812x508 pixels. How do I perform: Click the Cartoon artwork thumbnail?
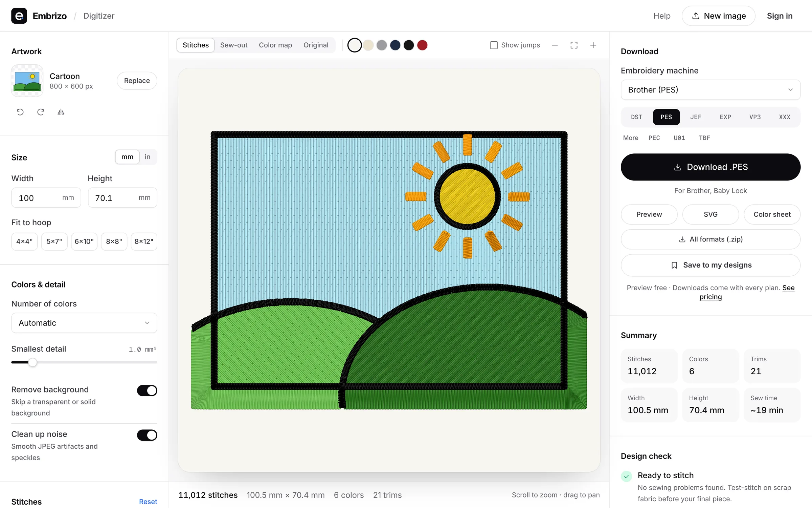pyautogui.click(x=27, y=81)
